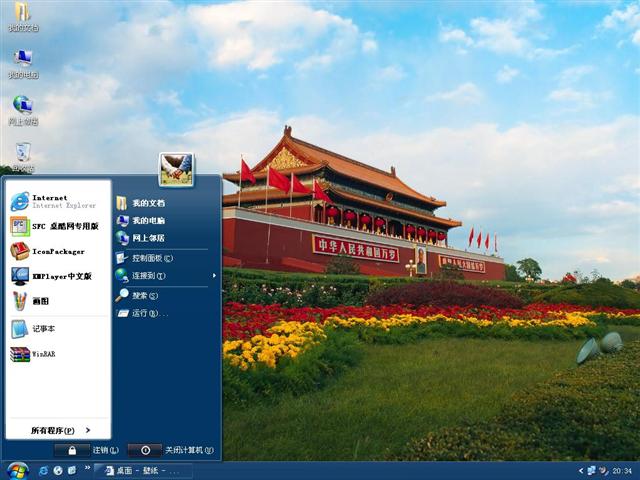Click the network tray icon

591,471
